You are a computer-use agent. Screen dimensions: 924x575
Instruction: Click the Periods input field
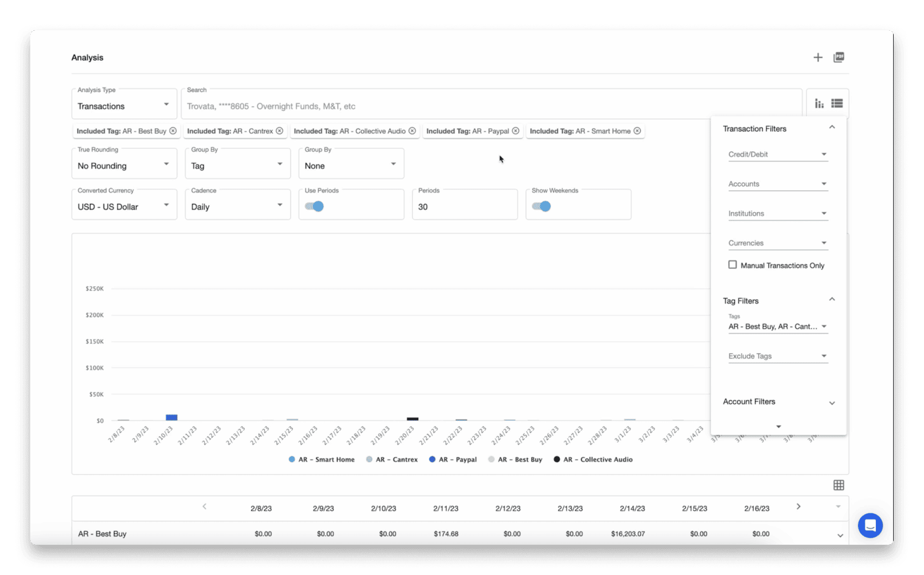(464, 207)
